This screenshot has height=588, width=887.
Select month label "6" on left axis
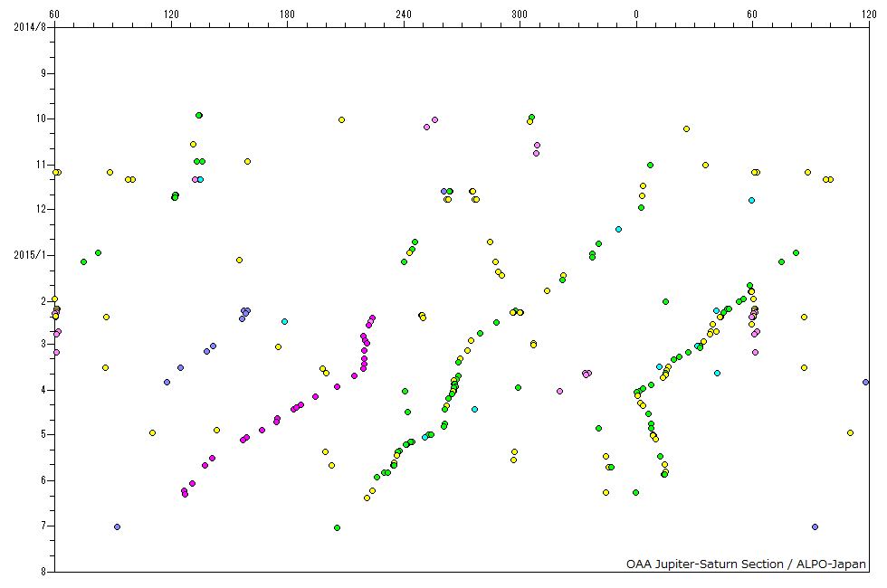coord(43,480)
